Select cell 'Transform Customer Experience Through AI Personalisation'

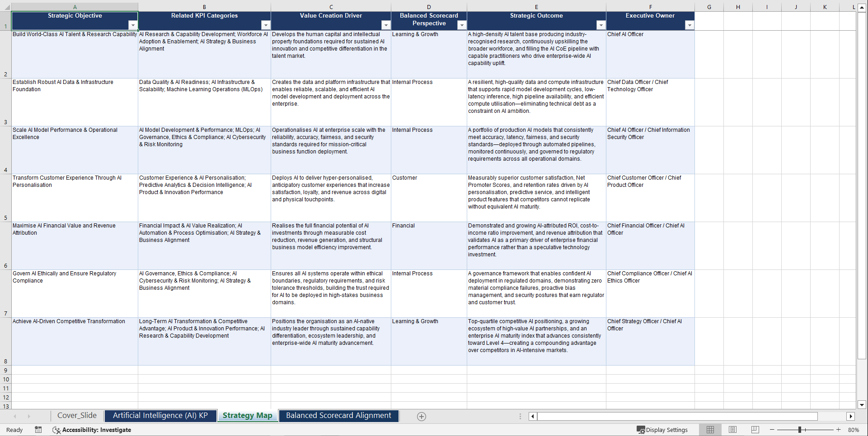[75, 198]
